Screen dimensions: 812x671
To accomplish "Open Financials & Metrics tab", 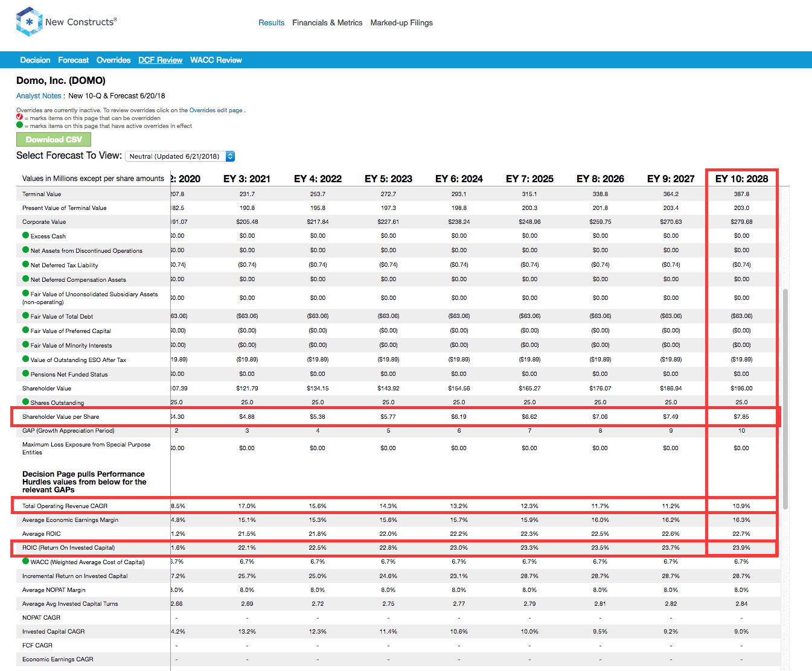I will point(327,23).
